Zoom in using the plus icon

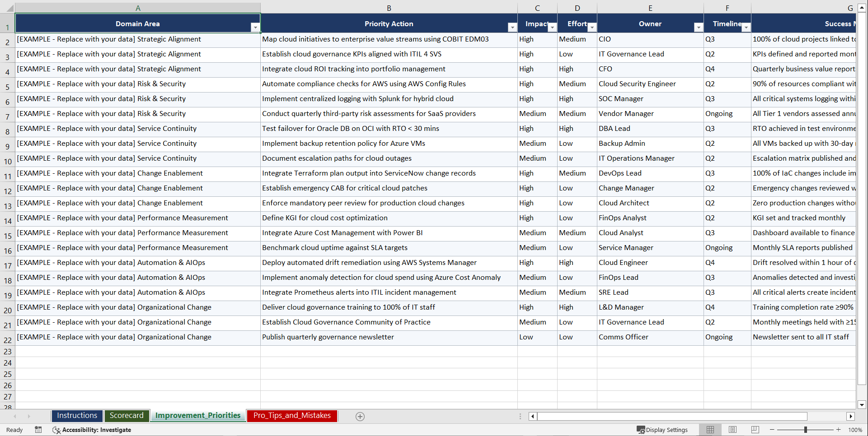tap(839, 430)
